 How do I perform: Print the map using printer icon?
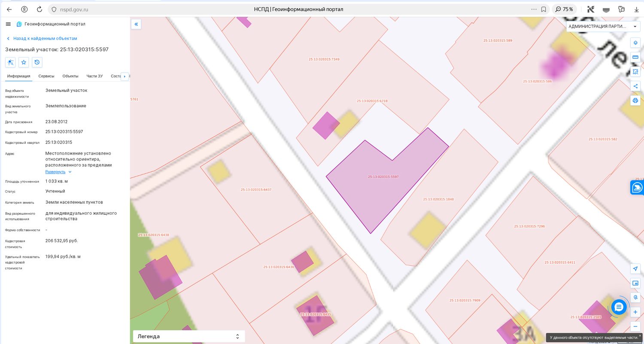click(635, 100)
